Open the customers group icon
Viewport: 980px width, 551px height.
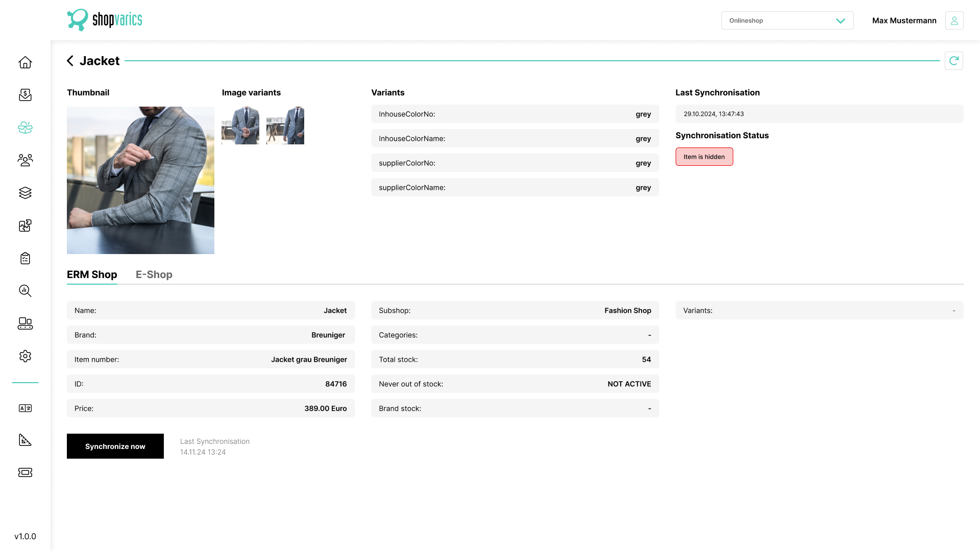coord(25,160)
